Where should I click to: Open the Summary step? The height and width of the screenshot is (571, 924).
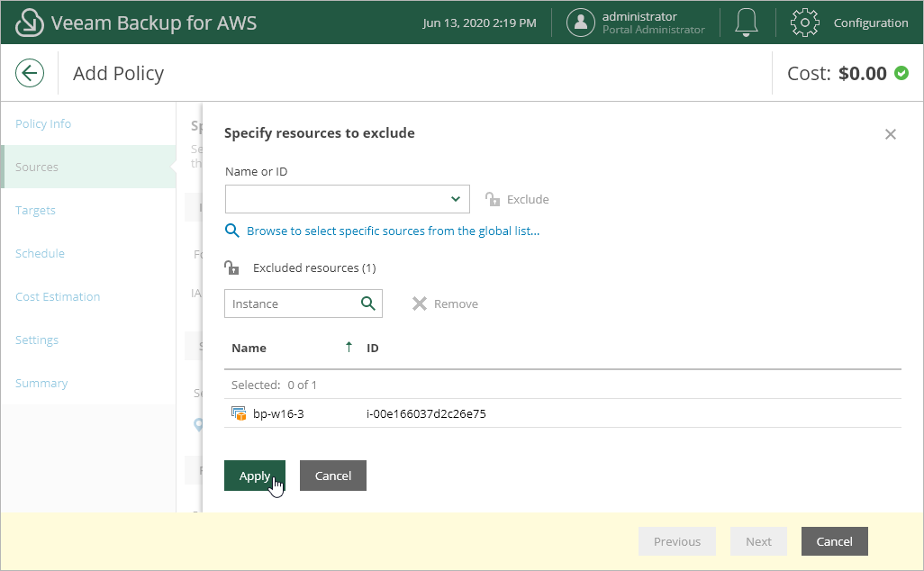coord(41,383)
